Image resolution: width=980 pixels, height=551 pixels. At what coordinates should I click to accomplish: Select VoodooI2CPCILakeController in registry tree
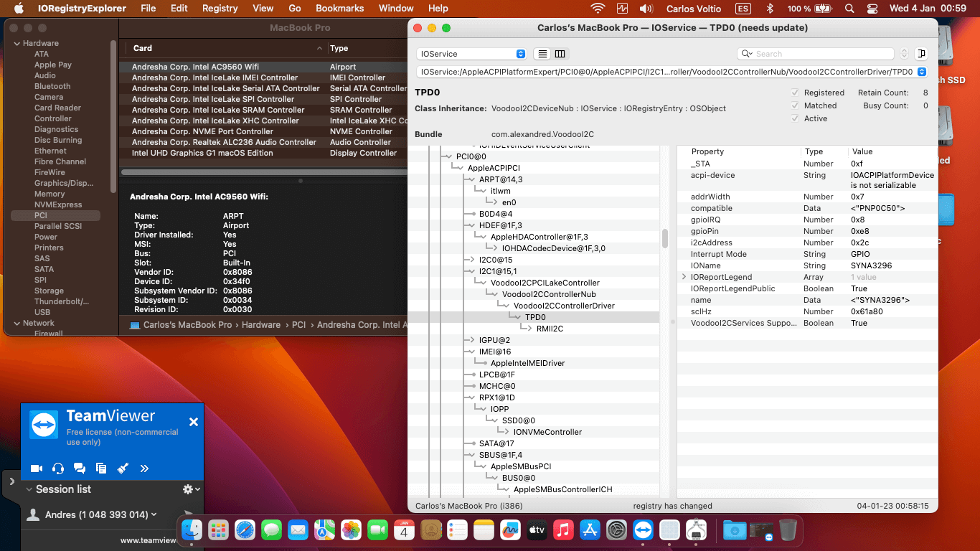(545, 283)
